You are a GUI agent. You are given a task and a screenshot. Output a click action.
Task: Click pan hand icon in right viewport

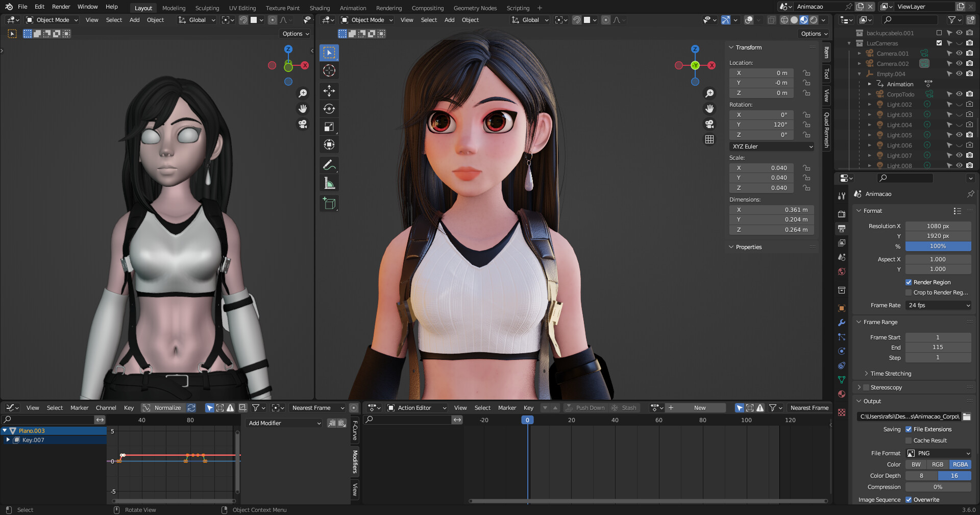709,109
